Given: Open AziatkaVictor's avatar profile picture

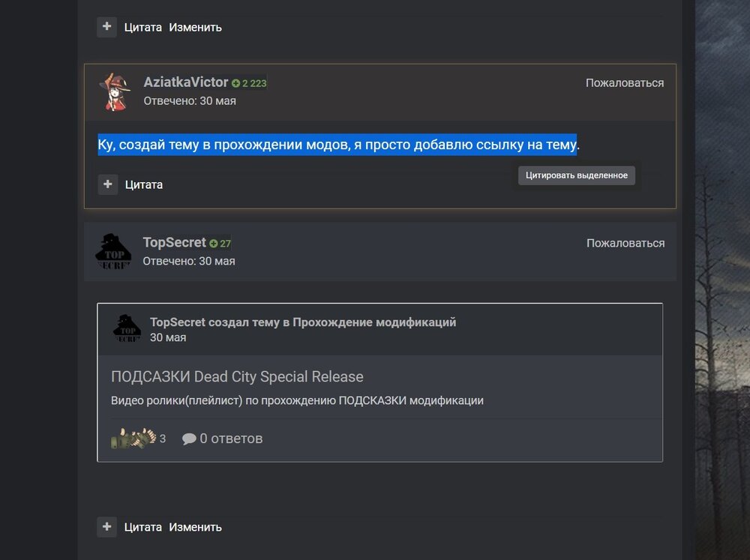Looking at the screenshot, I should pyautogui.click(x=115, y=91).
